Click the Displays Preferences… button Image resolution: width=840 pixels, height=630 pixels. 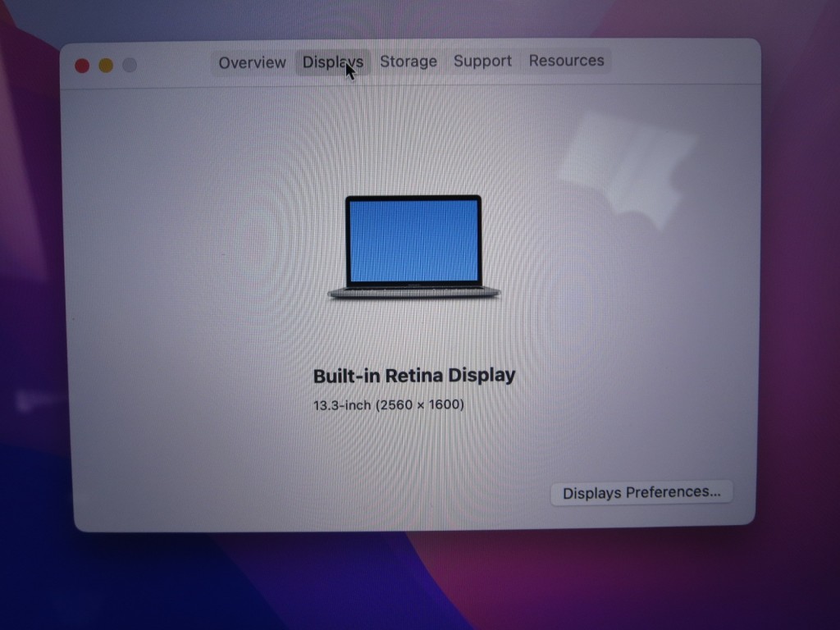[x=641, y=492]
